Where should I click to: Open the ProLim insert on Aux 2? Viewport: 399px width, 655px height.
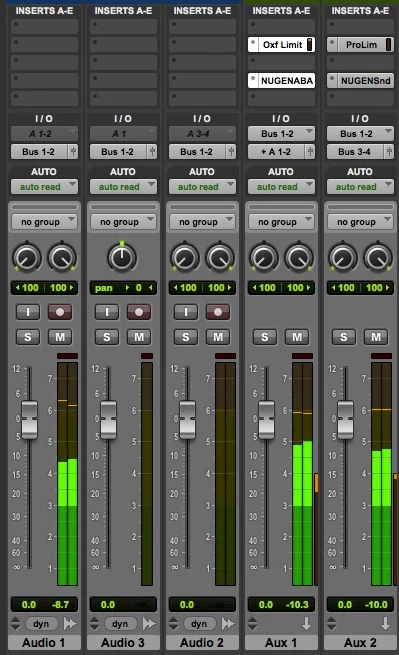[x=361, y=45]
